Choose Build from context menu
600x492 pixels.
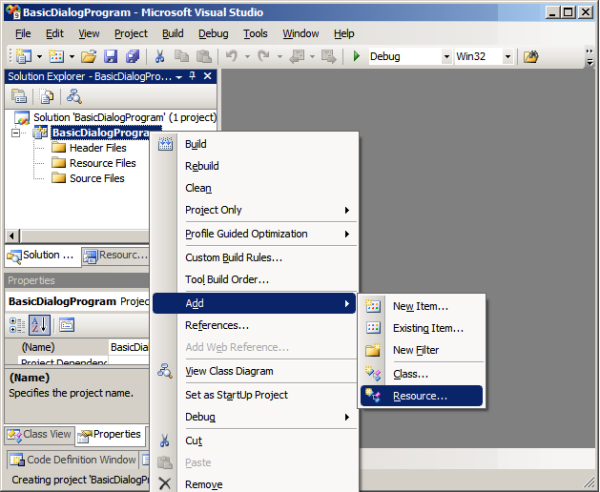pyautogui.click(x=254, y=144)
